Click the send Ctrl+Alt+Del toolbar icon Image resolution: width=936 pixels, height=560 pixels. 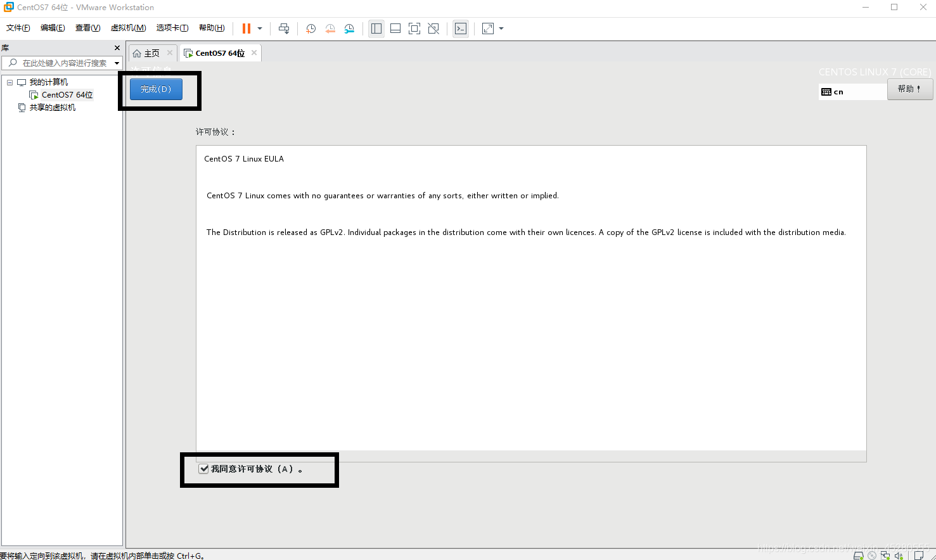pyautogui.click(x=284, y=29)
